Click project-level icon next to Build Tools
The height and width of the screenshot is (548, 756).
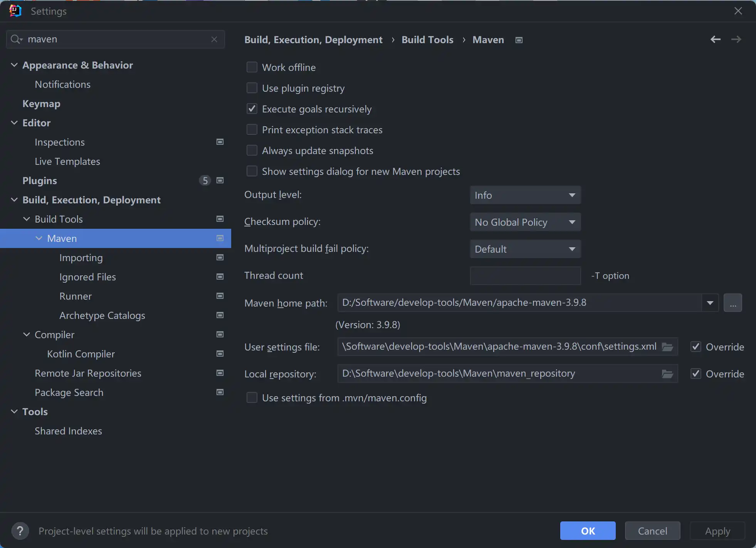point(220,219)
